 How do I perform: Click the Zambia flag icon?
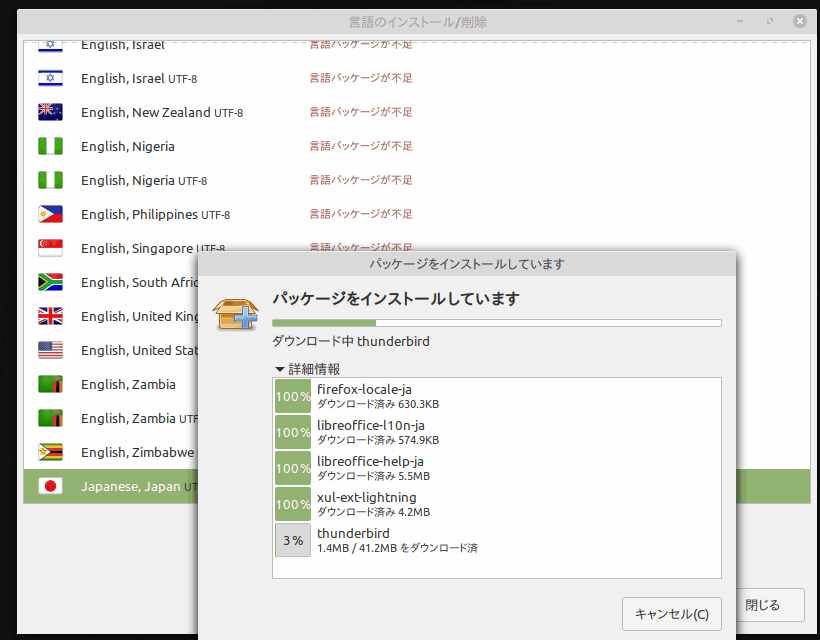tap(50, 384)
